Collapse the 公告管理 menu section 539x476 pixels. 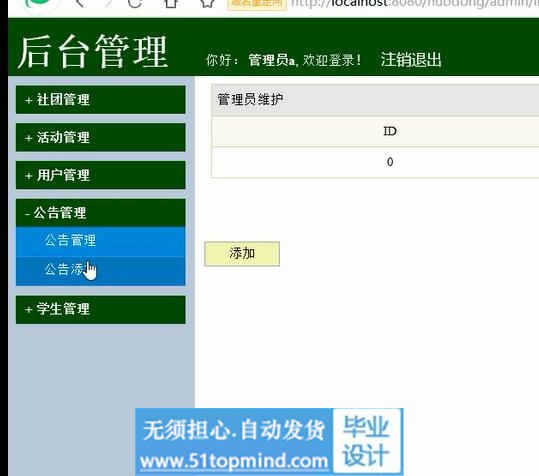(x=100, y=213)
